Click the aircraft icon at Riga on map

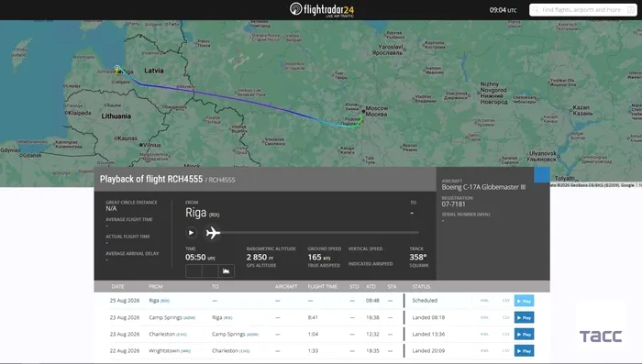(118, 70)
